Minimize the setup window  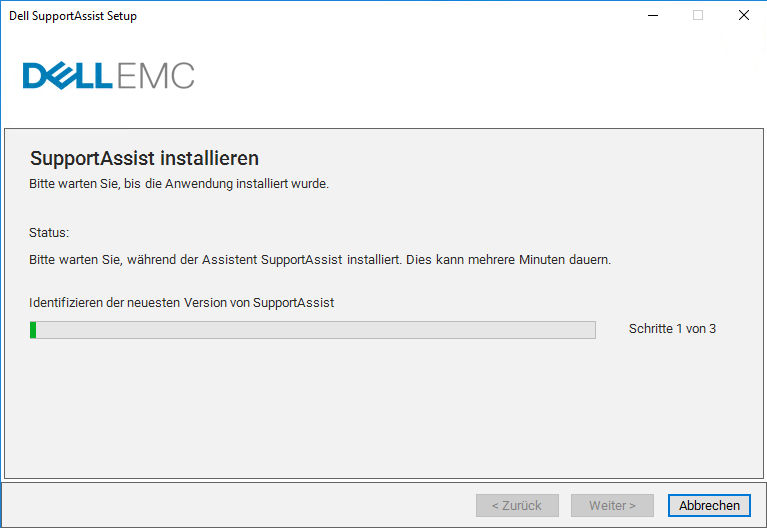653,15
